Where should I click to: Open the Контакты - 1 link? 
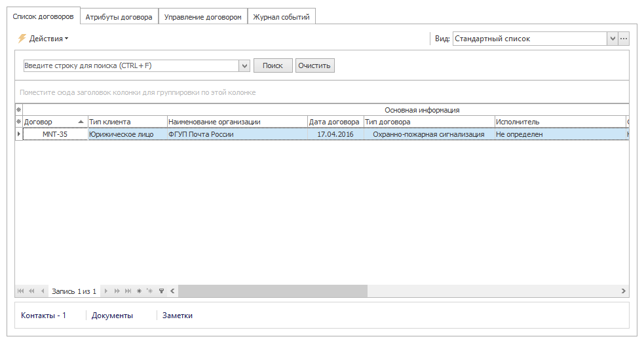pos(43,316)
